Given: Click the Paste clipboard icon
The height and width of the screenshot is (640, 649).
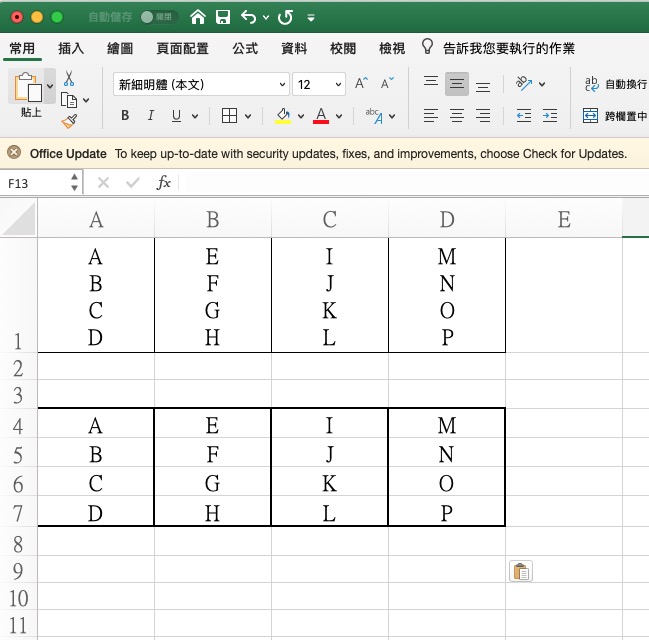Looking at the screenshot, I should click(28, 88).
